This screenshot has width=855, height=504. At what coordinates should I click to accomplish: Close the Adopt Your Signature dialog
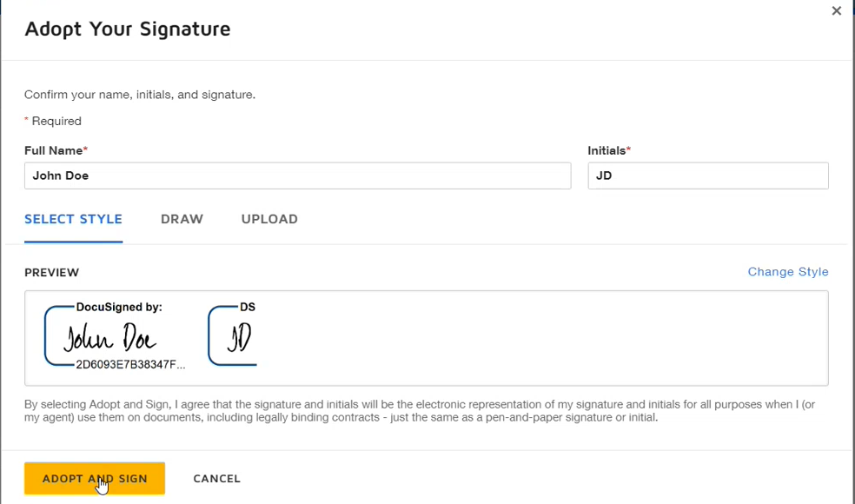[836, 11]
